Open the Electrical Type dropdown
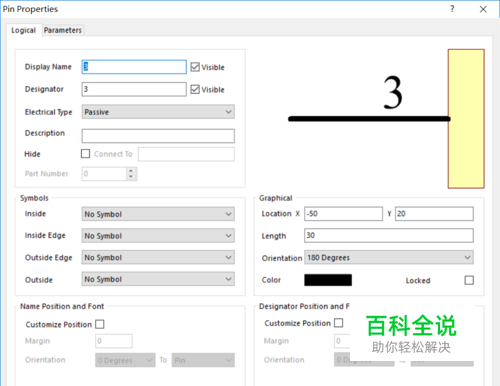 pos(158,112)
